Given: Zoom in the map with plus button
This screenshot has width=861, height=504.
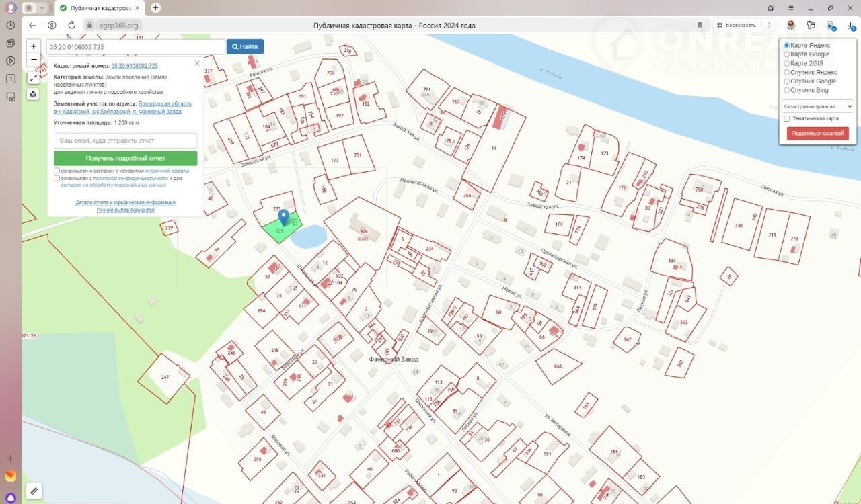Looking at the screenshot, I should click(34, 46).
